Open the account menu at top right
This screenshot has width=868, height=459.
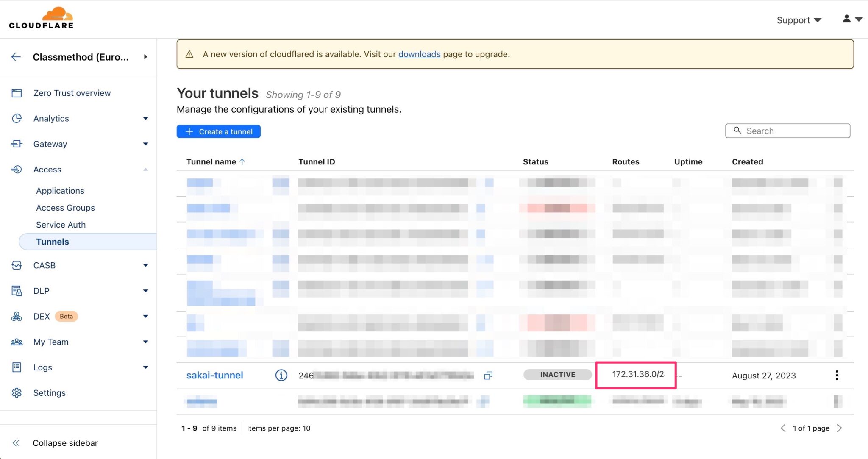point(851,19)
